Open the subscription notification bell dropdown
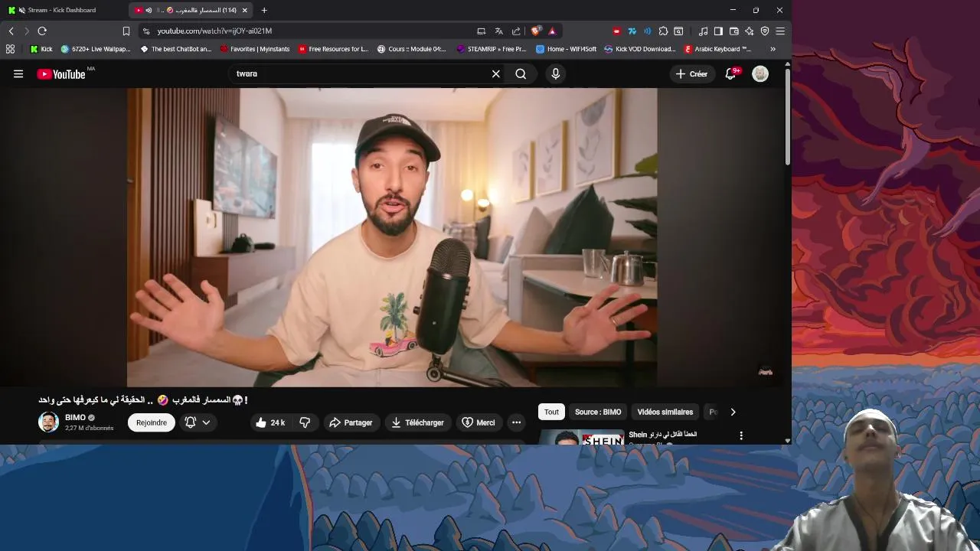Viewport: 980px width, 551px height. pos(198,422)
